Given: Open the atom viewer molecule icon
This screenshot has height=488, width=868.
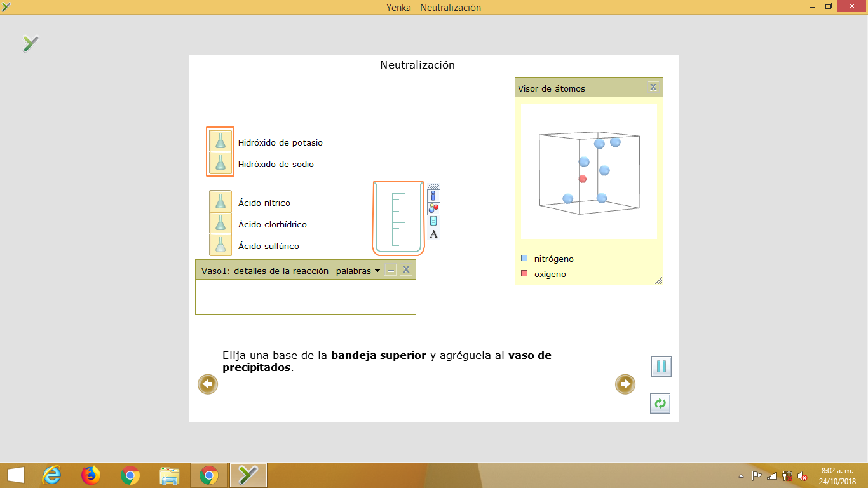Looking at the screenshot, I should (433, 208).
